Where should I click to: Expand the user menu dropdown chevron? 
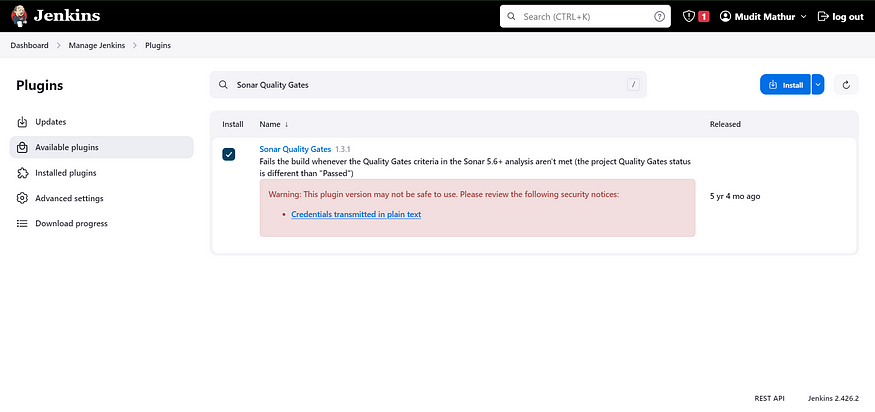pos(804,17)
